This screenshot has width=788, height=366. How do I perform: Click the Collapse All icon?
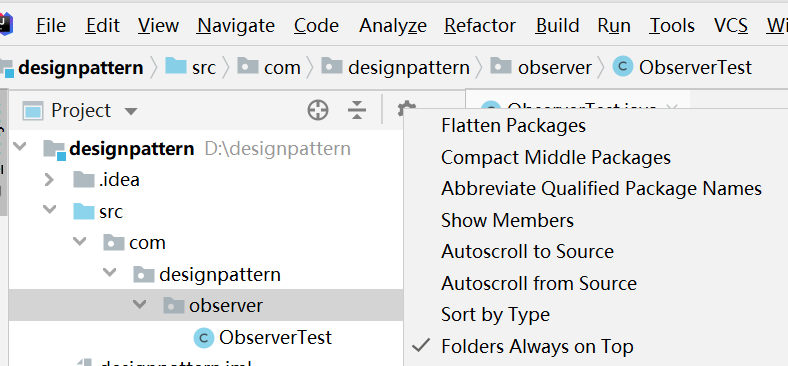click(x=357, y=110)
